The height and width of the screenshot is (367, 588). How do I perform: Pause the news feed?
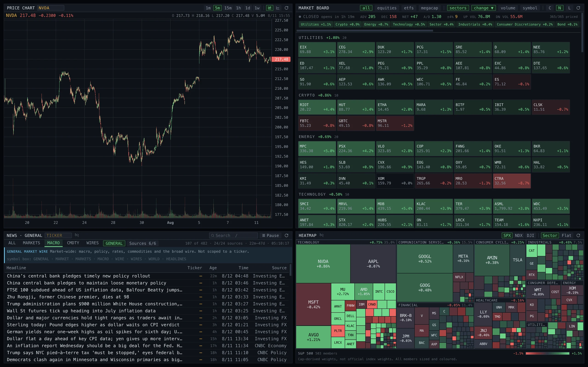pyautogui.click(x=270, y=235)
